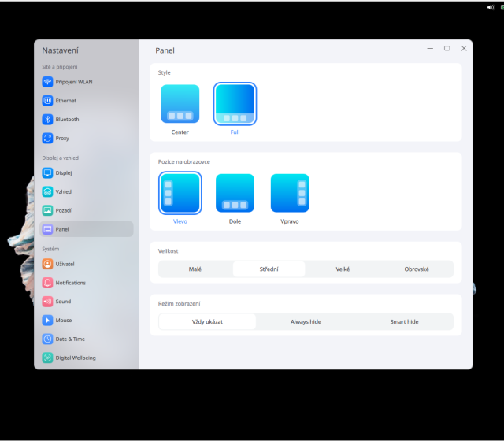Choose Center panel style thumbnail
Image resolution: width=504 pixels, height=441 pixels.
pos(180,104)
